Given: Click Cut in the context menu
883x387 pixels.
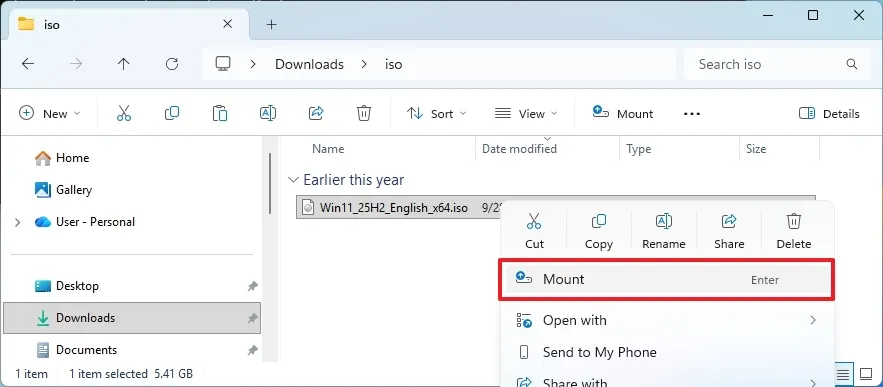Looking at the screenshot, I should click(534, 231).
